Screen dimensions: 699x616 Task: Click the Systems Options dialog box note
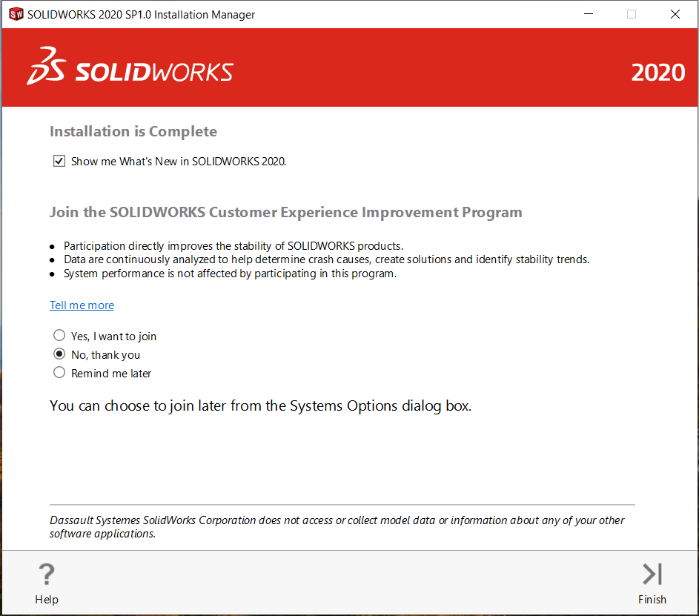coord(260,406)
